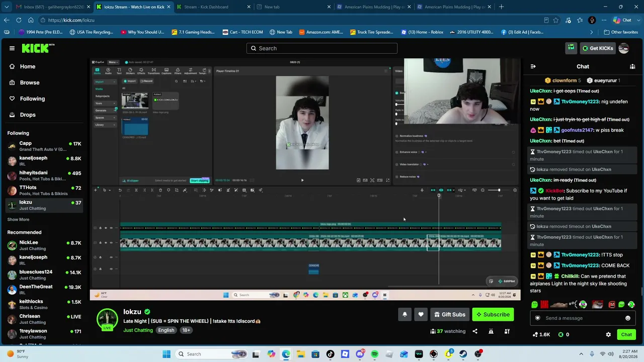Screen dimensions: 644x362
Task: Click the channel points 1.6K balance
Action: (x=541, y=335)
